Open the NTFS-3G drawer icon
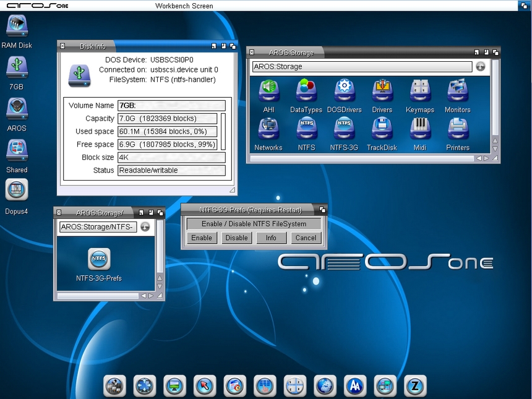The width and height of the screenshot is (532, 399). (x=344, y=129)
